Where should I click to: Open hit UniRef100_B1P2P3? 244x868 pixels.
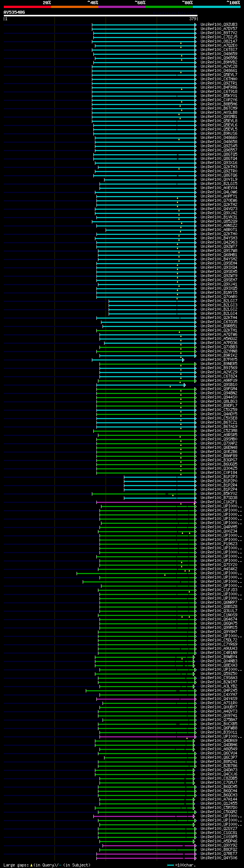[219, 477]
